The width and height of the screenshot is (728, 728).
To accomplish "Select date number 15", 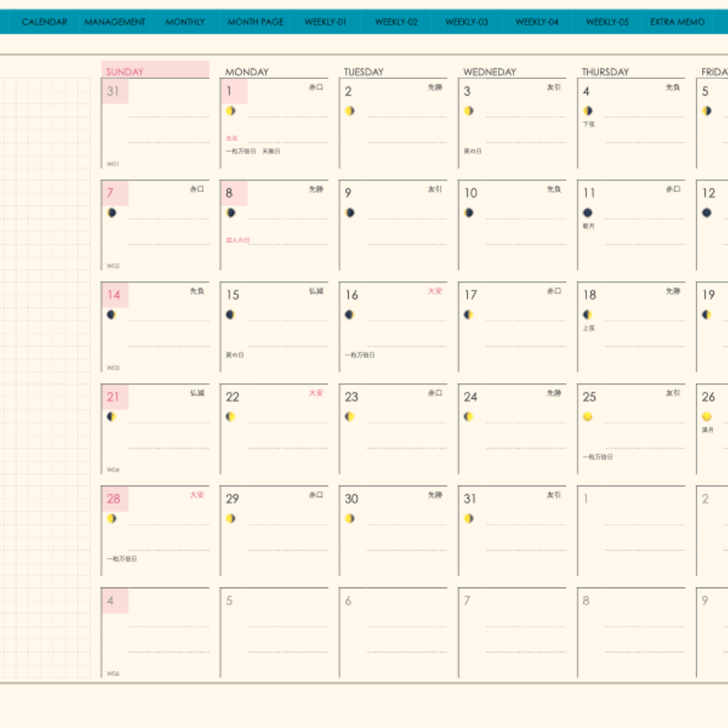I will coord(233,295).
